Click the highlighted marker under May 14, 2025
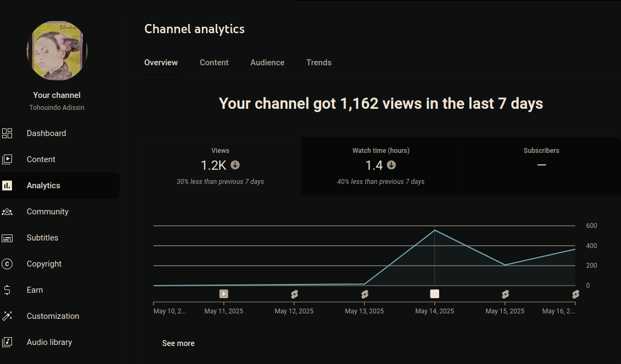This screenshot has width=621, height=364. pyautogui.click(x=435, y=294)
